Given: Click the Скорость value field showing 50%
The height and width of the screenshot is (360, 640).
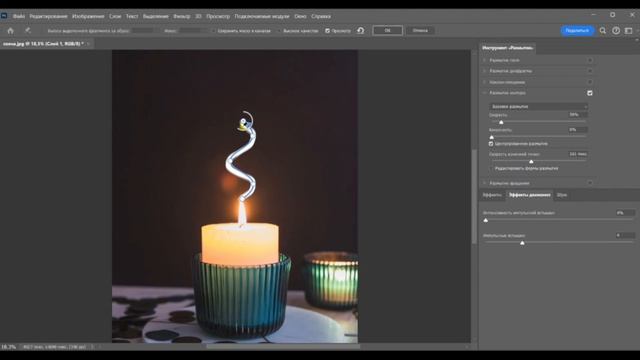Looking at the screenshot, I should tap(578, 115).
